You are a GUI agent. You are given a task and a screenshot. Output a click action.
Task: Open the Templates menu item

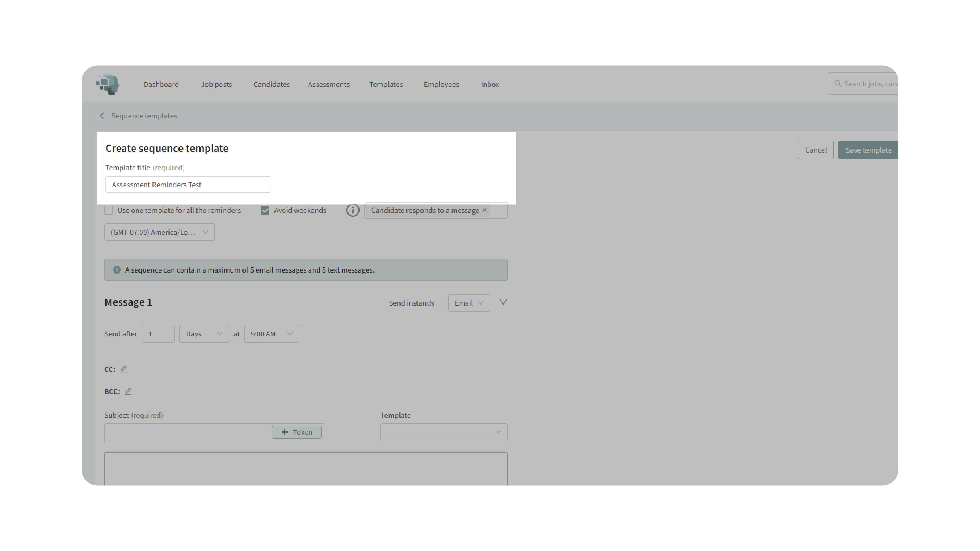[386, 84]
